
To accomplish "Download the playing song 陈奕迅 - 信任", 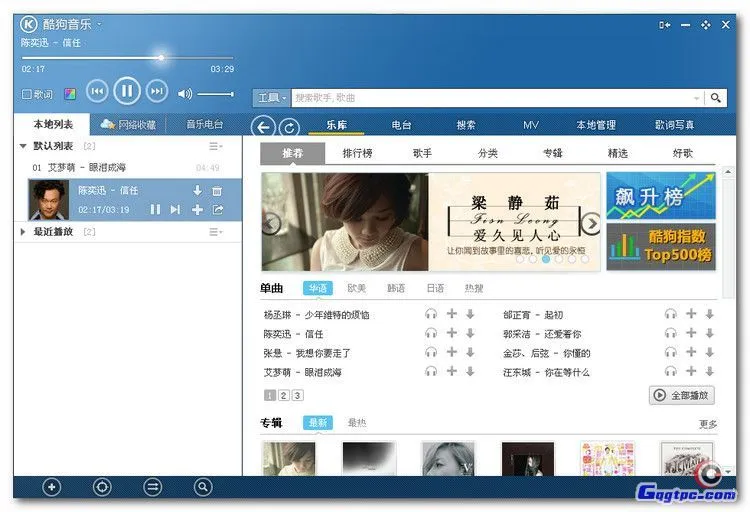I will (x=198, y=190).
